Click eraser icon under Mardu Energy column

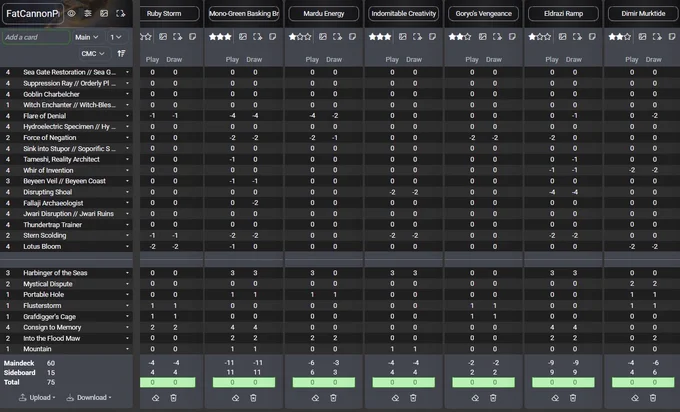pos(315,398)
